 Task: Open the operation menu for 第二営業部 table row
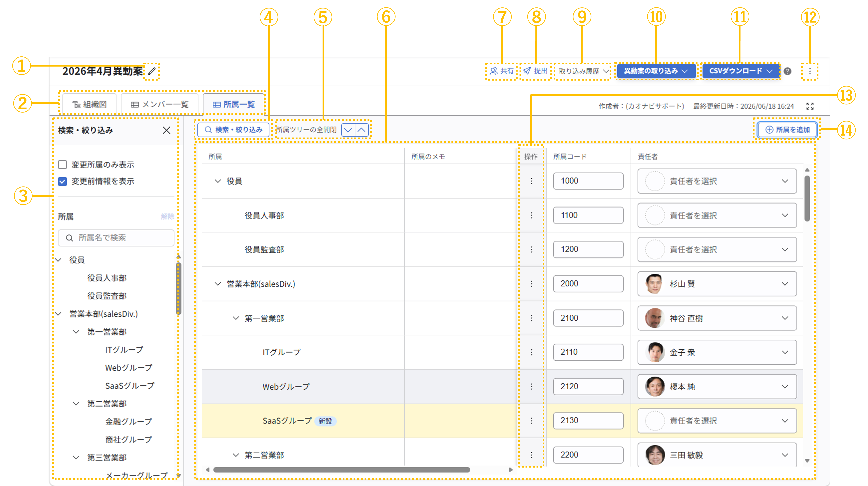[x=531, y=455]
